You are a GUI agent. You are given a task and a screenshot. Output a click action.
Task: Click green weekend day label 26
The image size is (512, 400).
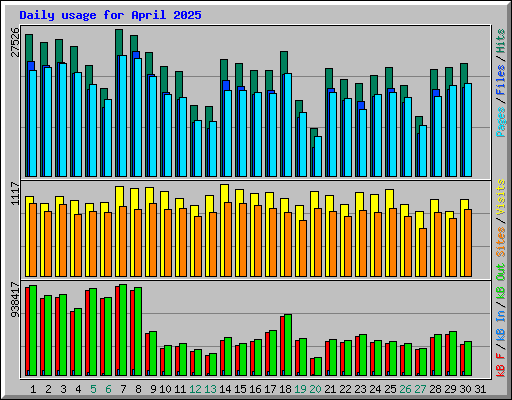(x=405, y=389)
